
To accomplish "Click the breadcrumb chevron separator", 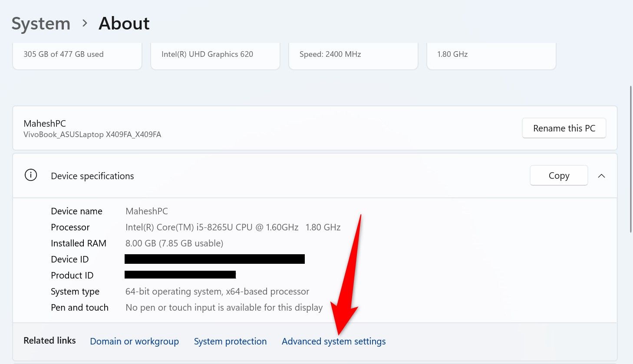I will click(x=85, y=23).
